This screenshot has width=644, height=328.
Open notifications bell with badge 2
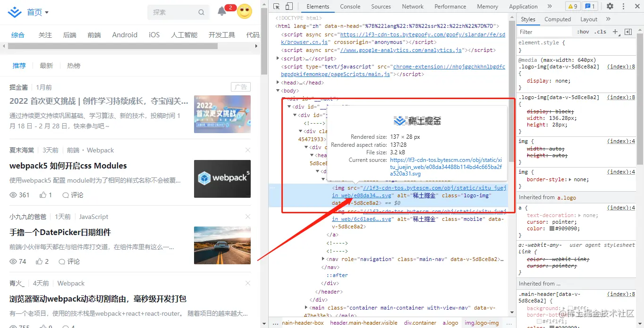222,11
